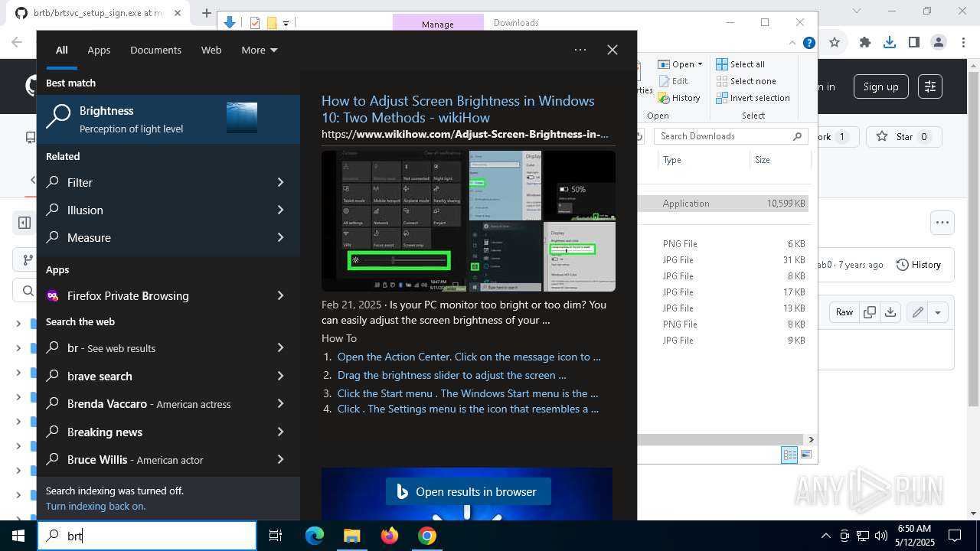The image size is (980, 551).
Task: Launch Microsoft Edge from the taskbar
Action: coord(315,536)
